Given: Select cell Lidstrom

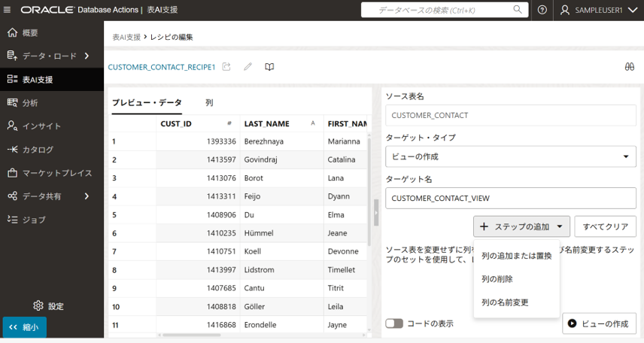Looking at the screenshot, I should point(281,270).
